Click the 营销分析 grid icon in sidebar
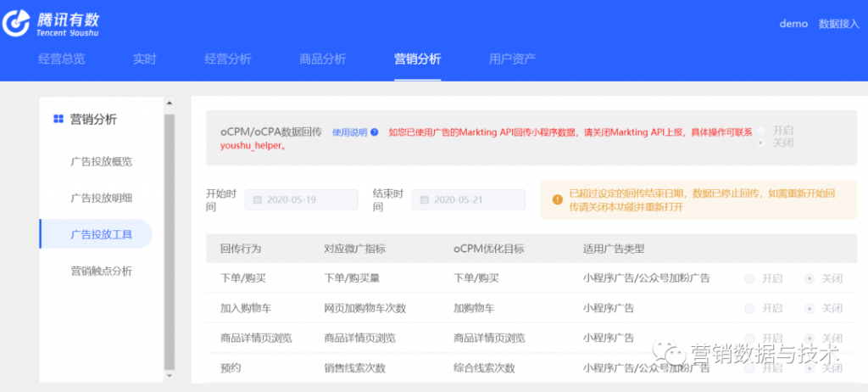Screen dimensions: 868x392 click(58, 120)
